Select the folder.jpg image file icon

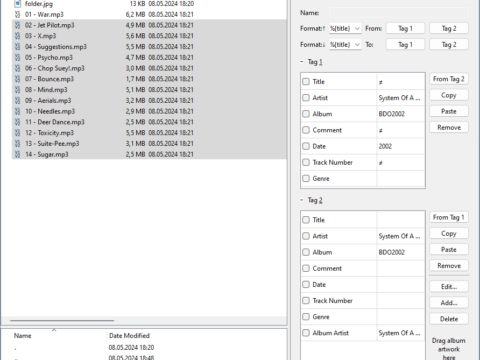point(18,4)
